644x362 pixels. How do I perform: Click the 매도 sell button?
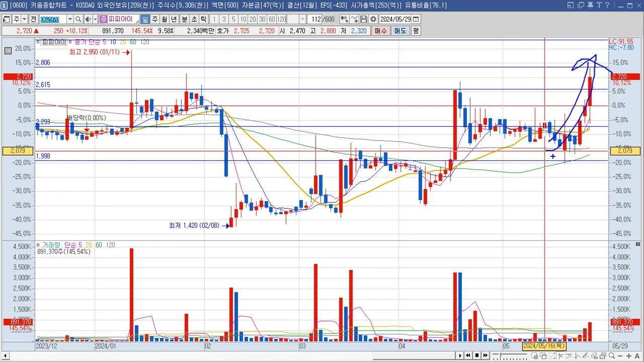[x=400, y=31]
